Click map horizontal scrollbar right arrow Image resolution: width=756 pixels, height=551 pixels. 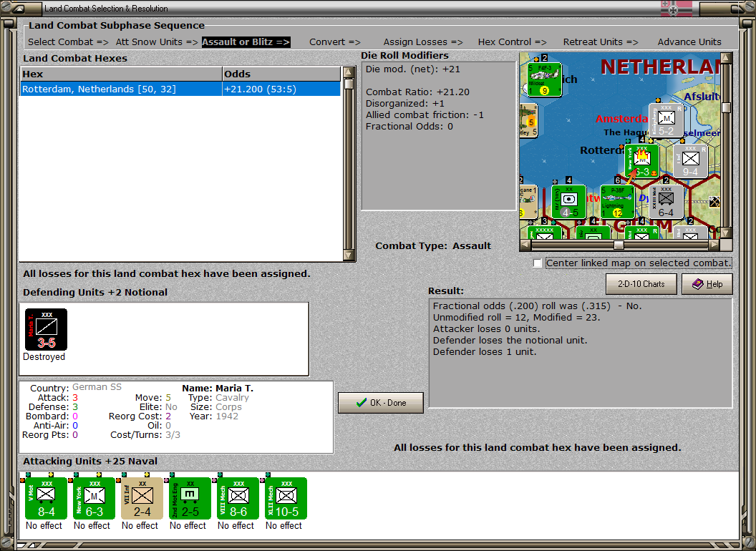pos(714,245)
